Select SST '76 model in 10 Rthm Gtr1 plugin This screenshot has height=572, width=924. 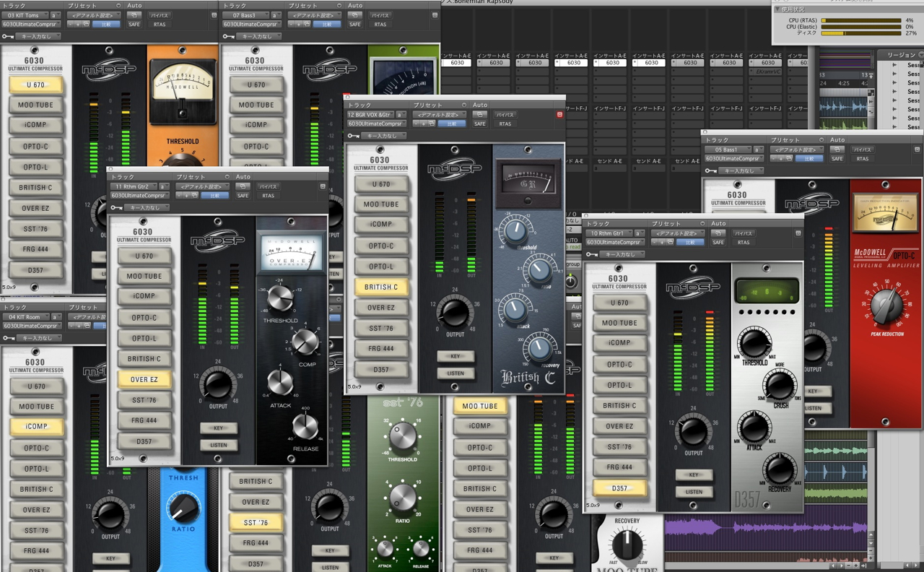point(619,447)
